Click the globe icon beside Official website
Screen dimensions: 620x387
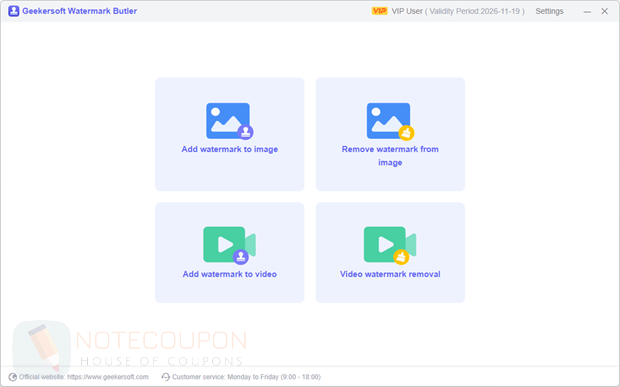point(13,377)
